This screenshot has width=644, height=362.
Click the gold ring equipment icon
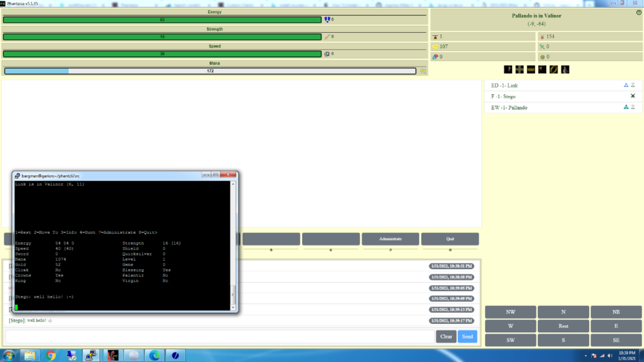coord(553,70)
